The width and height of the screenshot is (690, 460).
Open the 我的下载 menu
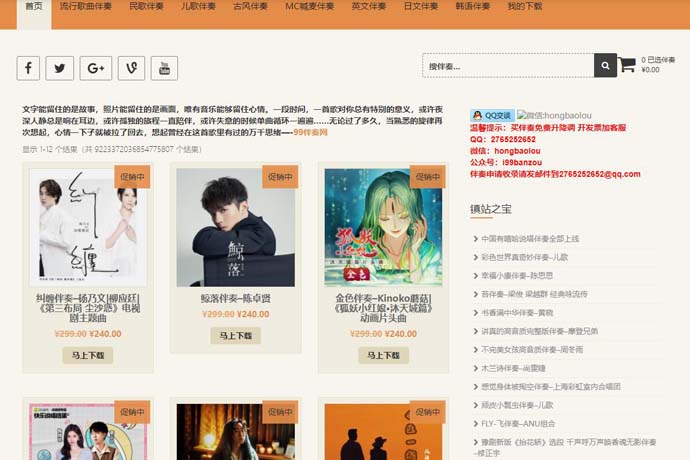525,6
